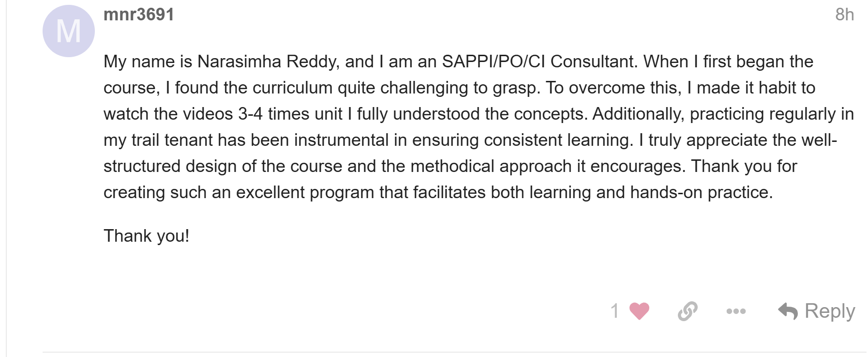Open the 8h post timestamp link

point(844,15)
